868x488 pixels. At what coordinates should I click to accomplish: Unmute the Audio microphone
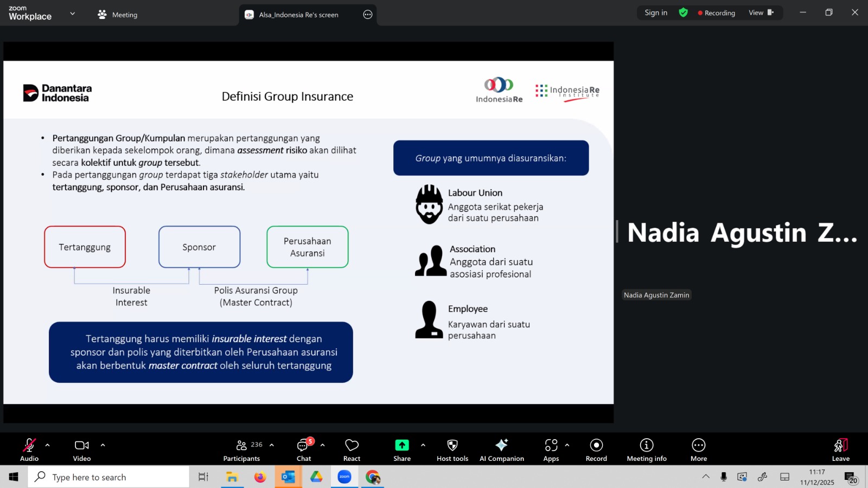29,450
